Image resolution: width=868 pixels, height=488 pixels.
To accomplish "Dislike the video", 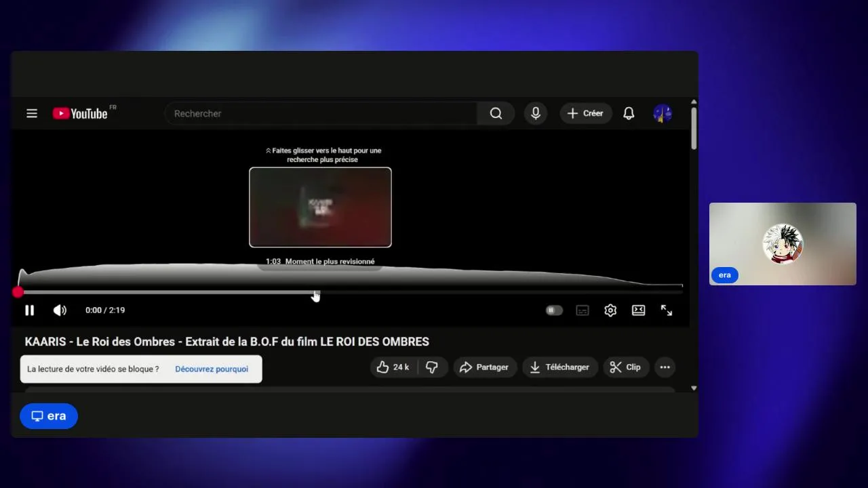I will click(x=432, y=367).
